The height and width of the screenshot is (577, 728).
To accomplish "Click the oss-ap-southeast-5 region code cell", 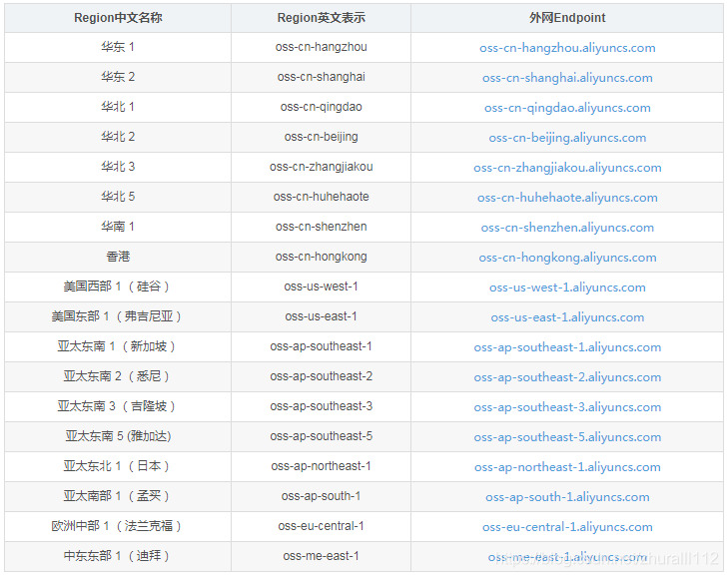I will pos(321,436).
